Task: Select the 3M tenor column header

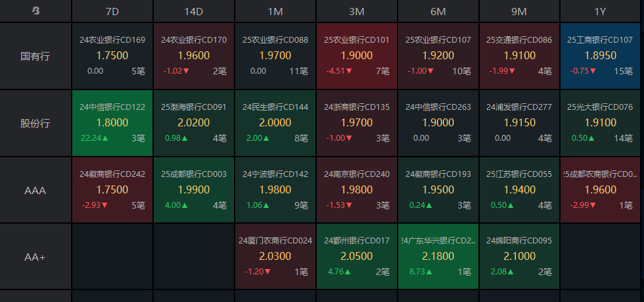Action: pyautogui.click(x=356, y=11)
